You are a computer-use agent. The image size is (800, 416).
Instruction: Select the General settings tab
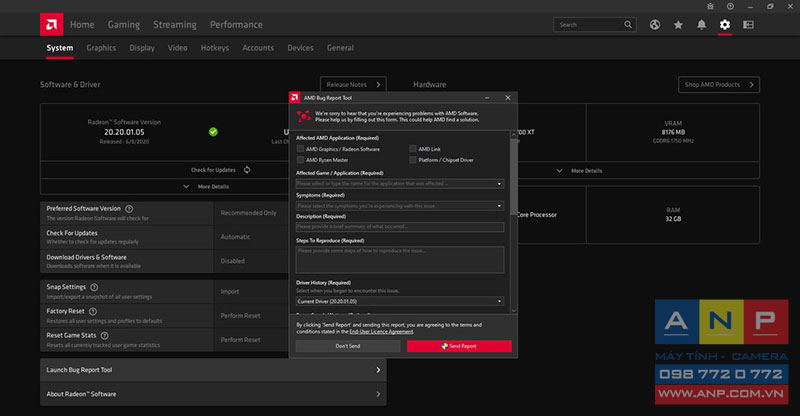340,48
